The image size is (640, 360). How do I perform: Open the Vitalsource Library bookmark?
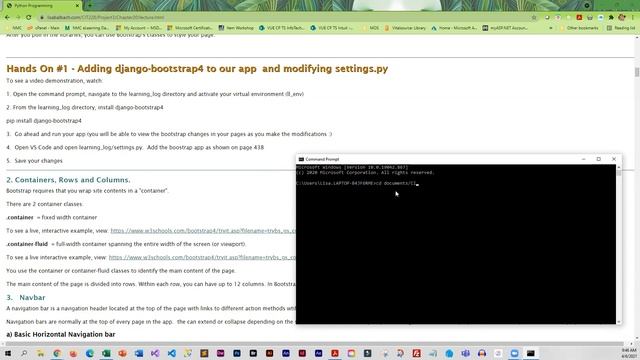(405, 28)
